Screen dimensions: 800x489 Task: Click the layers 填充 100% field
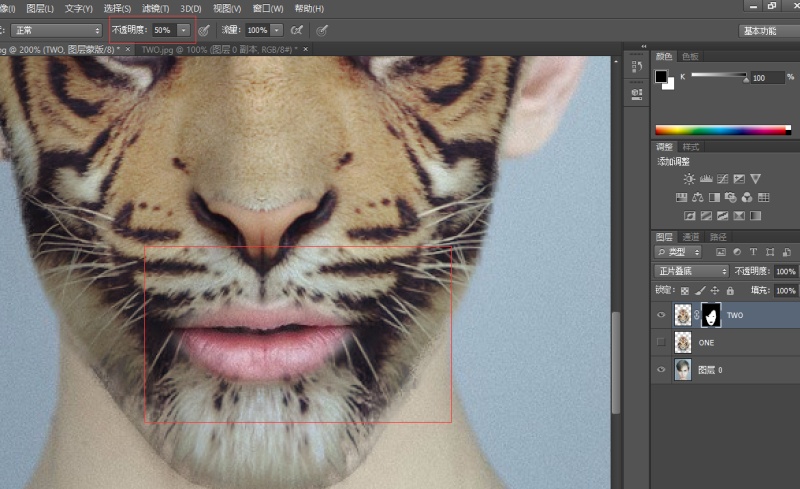(x=786, y=290)
